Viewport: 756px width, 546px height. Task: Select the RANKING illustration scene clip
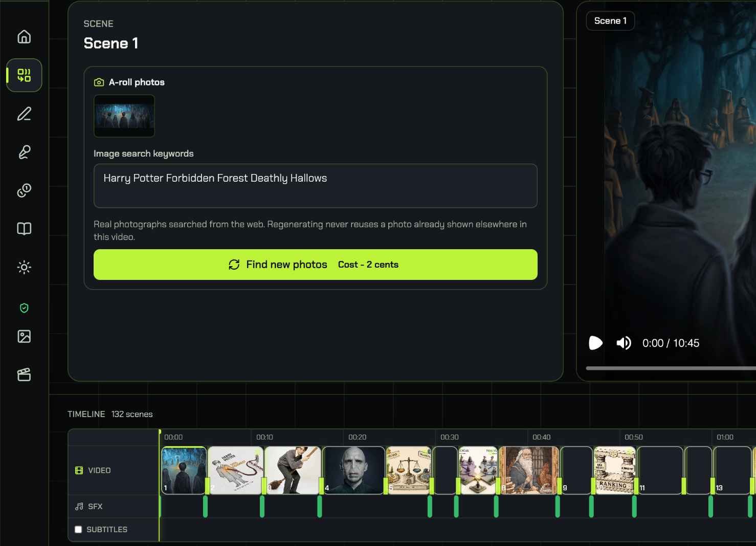tap(615, 470)
